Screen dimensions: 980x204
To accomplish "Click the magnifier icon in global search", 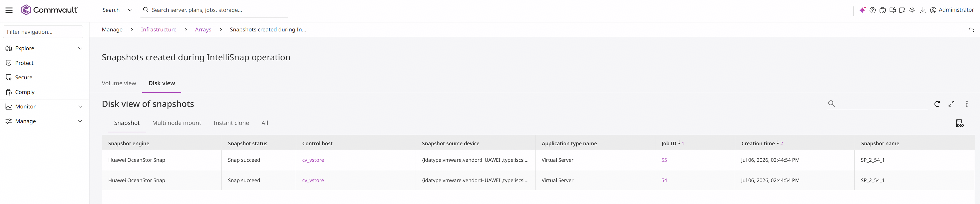I will [146, 10].
